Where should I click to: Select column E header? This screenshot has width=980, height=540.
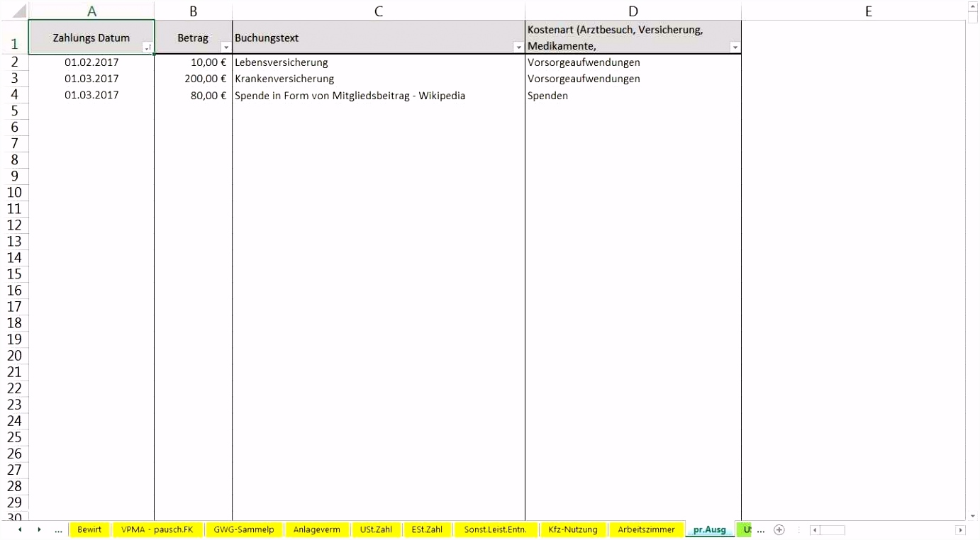click(868, 11)
